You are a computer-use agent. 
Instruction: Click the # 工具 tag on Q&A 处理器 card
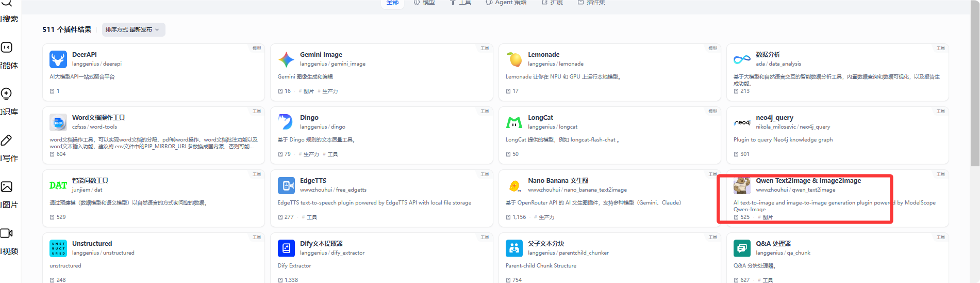click(x=765, y=280)
